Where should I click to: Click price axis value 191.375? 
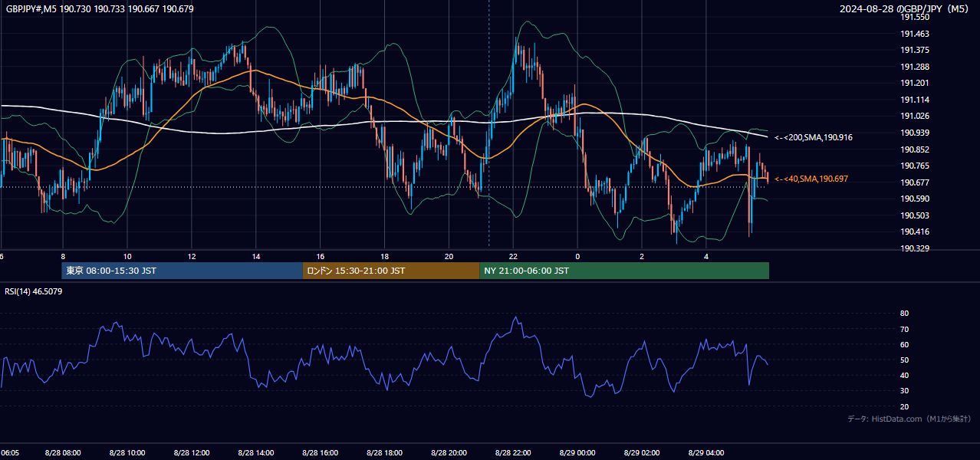(915, 50)
